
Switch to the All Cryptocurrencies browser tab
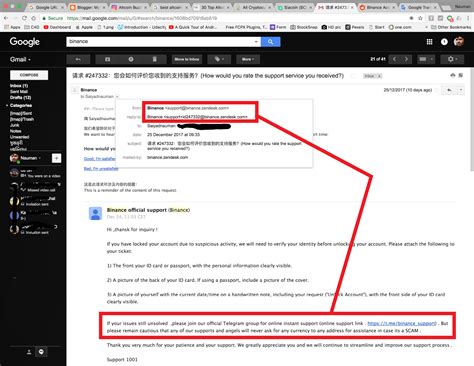254,7
